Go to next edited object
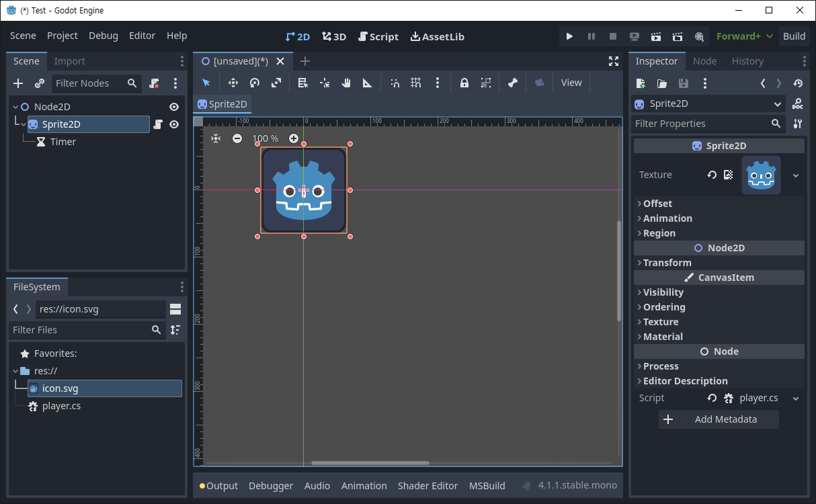This screenshot has height=504, width=816. point(779,83)
